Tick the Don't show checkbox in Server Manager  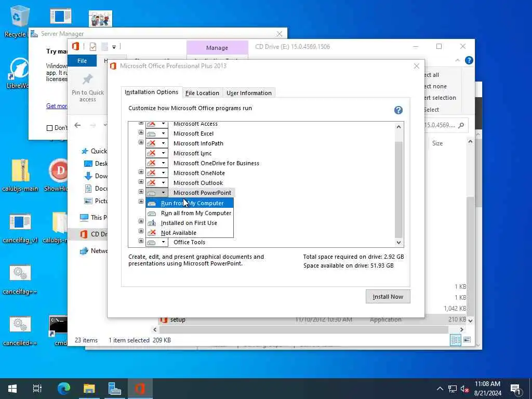pos(49,128)
